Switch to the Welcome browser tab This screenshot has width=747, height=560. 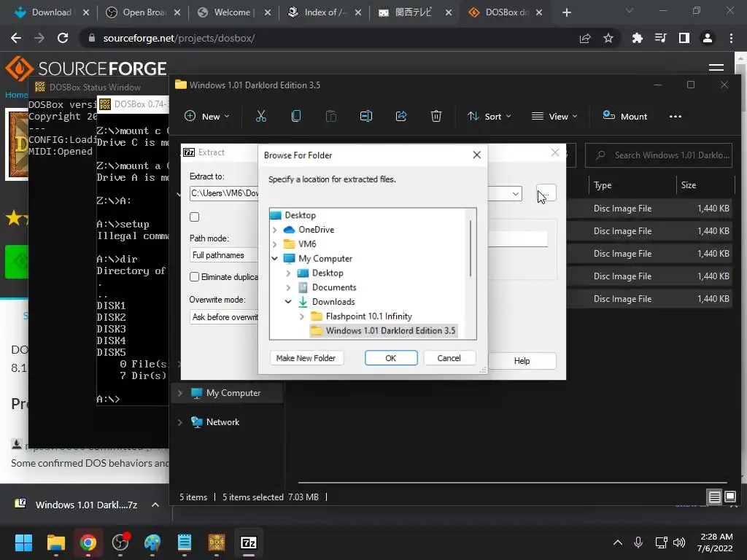point(233,12)
